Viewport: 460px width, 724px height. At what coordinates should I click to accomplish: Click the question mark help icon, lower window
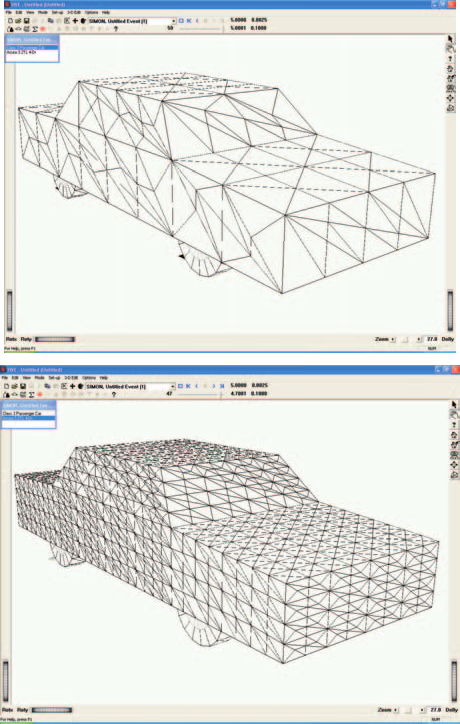coord(114,394)
